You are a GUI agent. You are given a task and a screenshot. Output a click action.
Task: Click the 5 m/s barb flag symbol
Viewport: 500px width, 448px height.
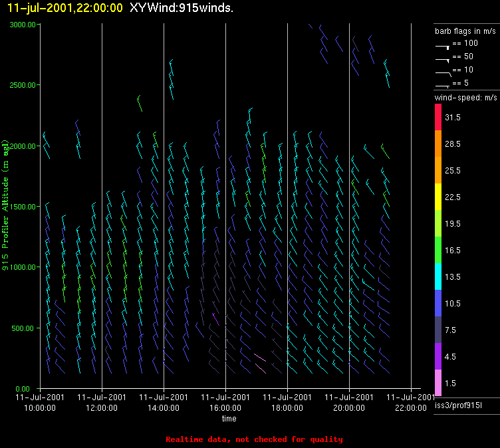[443, 84]
